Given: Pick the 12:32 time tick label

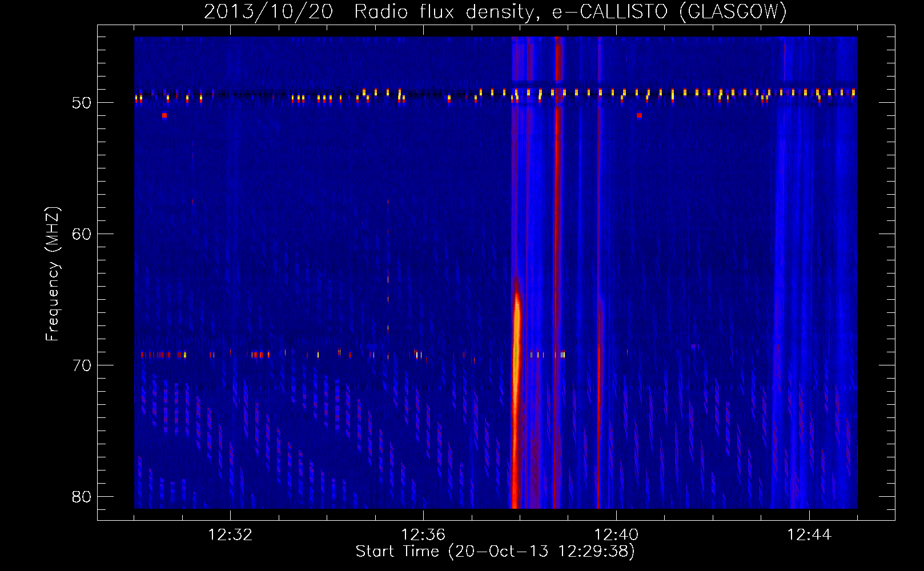Looking at the screenshot, I should [x=230, y=535].
